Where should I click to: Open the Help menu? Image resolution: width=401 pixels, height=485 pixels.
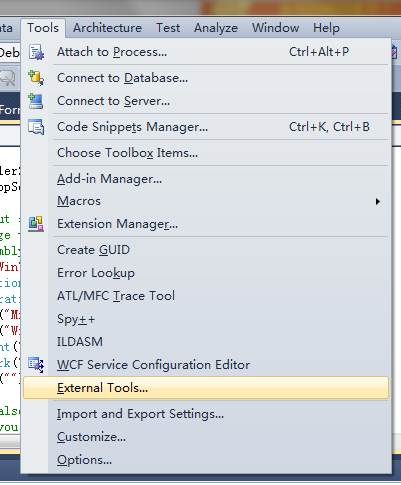326,28
